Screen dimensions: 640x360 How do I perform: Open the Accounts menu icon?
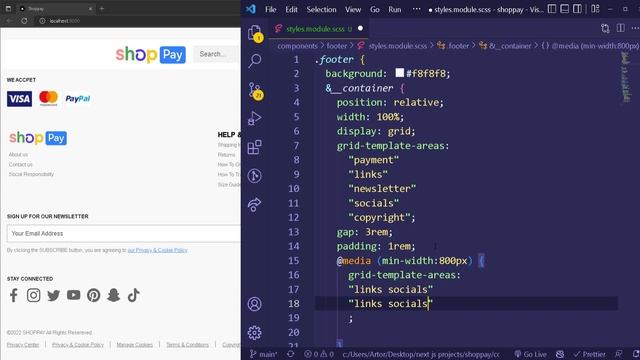[255, 304]
